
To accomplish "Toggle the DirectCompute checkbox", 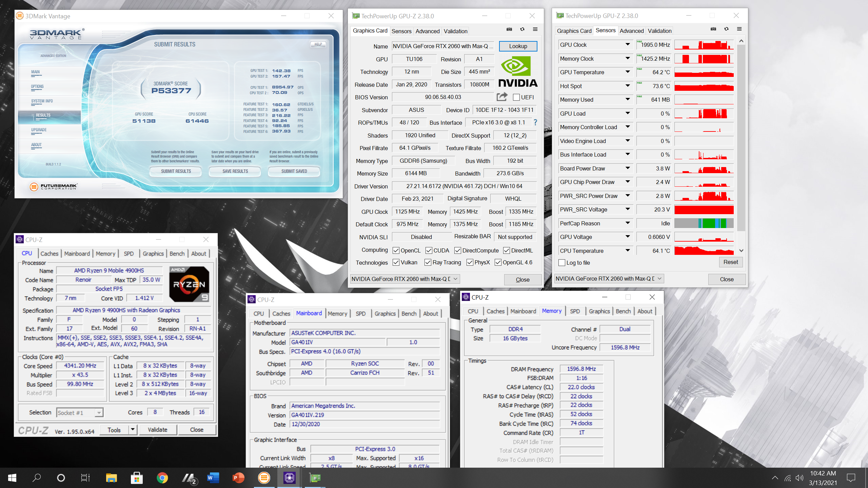I will click(x=457, y=250).
